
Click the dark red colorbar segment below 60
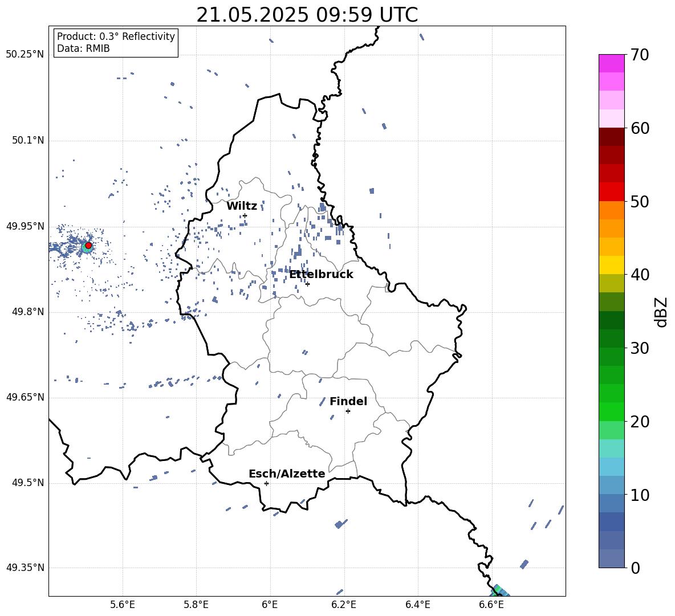pyautogui.click(x=611, y=137)
